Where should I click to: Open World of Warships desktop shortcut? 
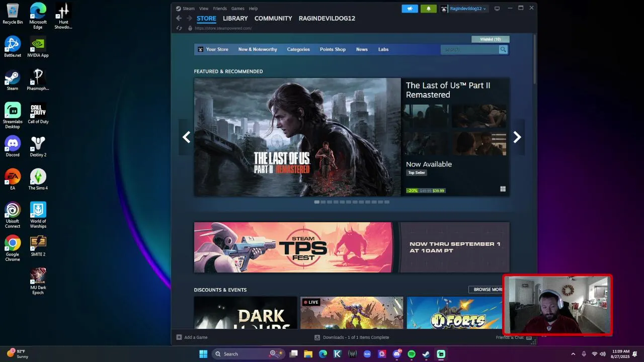point(38,215)
